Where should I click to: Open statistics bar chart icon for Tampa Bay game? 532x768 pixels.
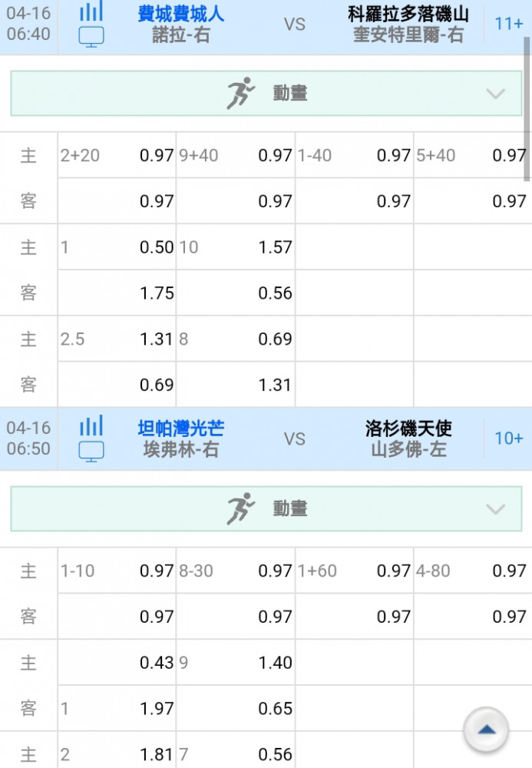(91, 425)
